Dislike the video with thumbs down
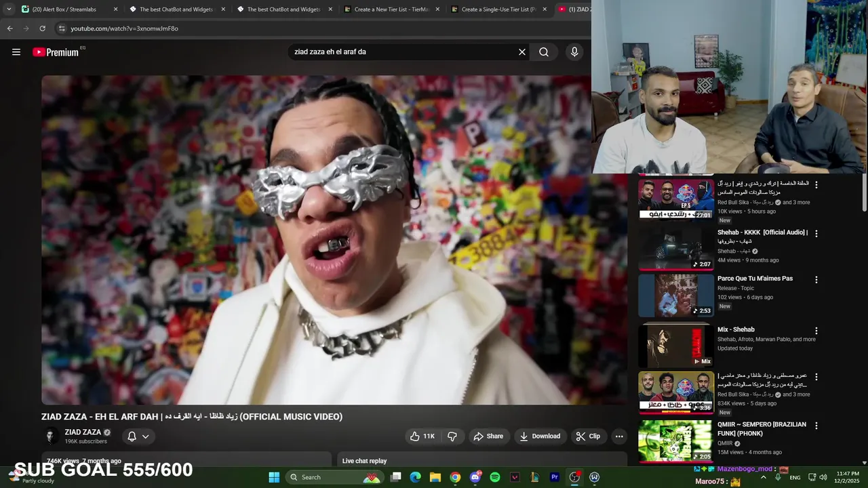The width and height of the screenshot is (868, 488). [x=452, y=436]
